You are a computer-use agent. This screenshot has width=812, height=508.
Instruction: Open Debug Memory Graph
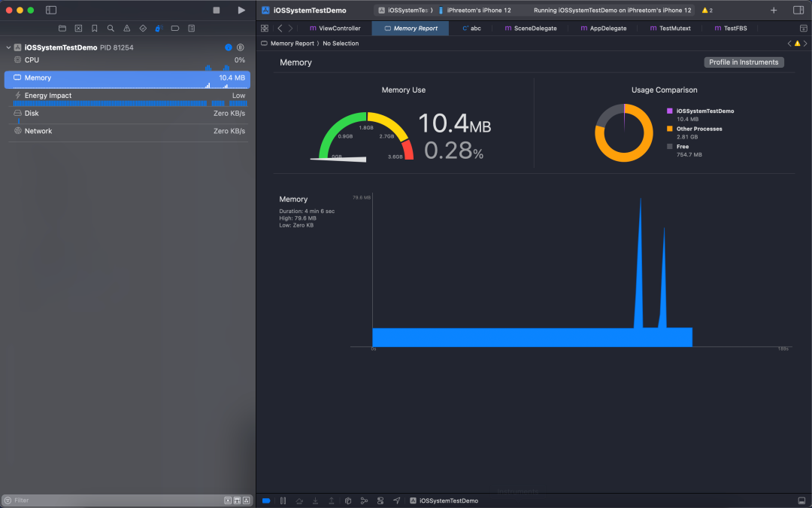(364, 500)
